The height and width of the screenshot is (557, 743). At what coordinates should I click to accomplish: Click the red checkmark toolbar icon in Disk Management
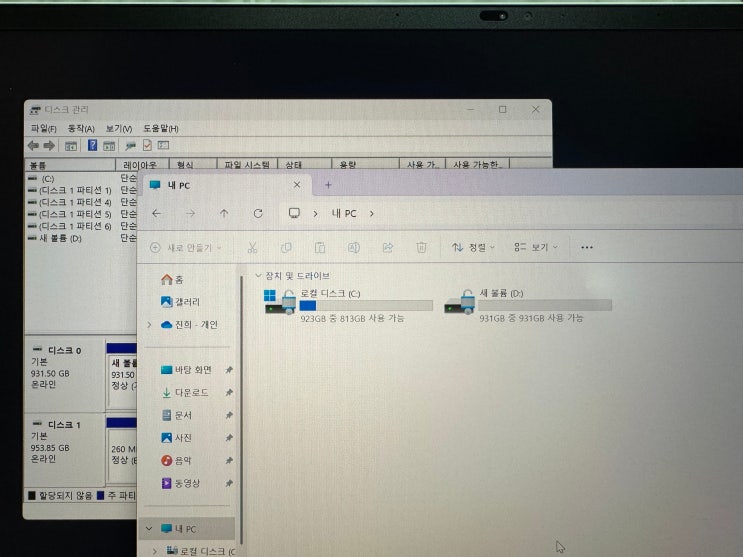[147, 145]
